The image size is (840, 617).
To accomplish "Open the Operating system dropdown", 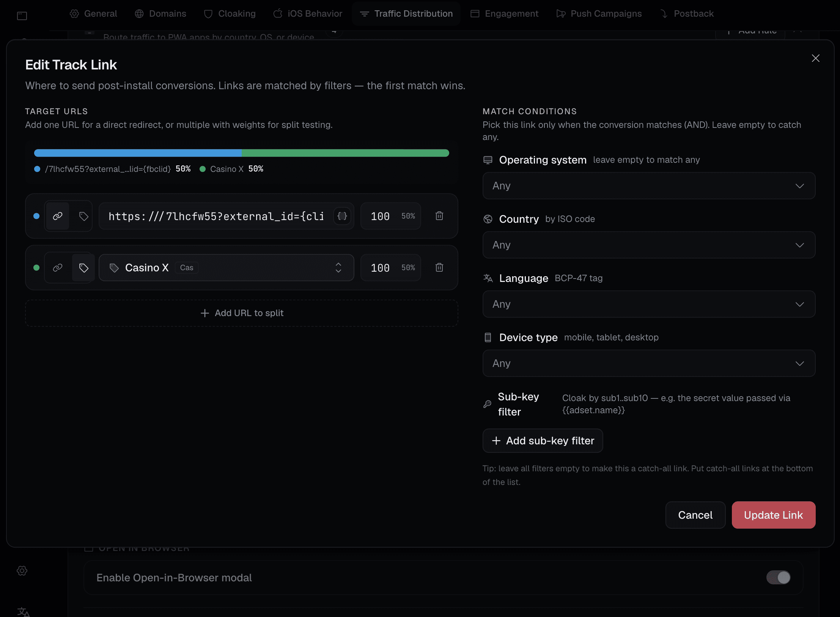I will [x=649, y=186].
